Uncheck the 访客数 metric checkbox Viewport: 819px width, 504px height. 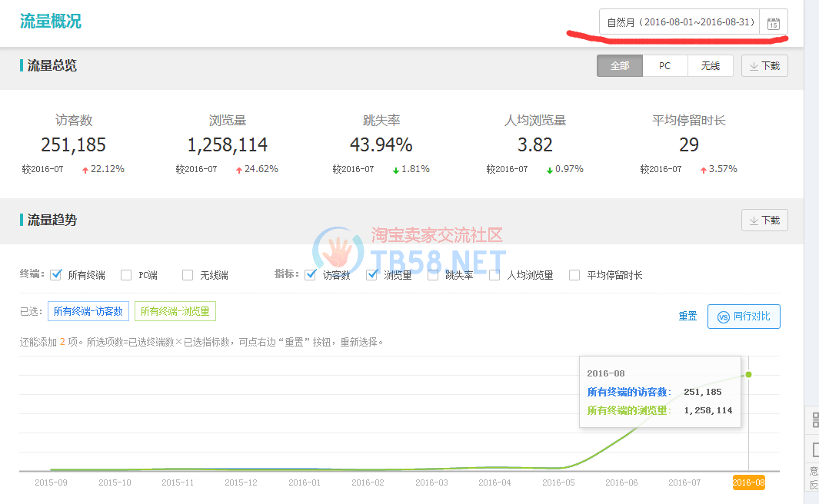311,275
